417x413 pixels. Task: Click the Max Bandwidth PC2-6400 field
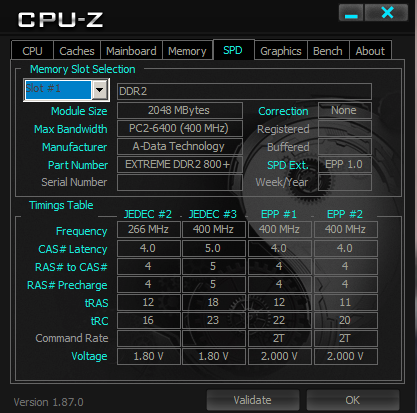click(x=180, y=128)
